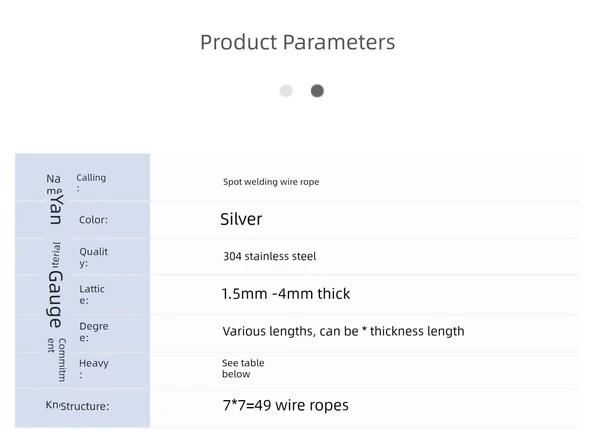Select the Spot welding wire rope text
Screen dimensions: 592x439
(271, 182)
